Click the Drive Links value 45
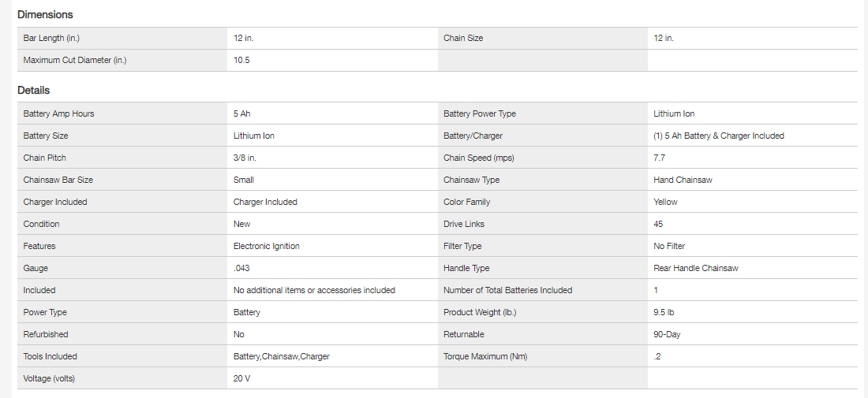 658,224
